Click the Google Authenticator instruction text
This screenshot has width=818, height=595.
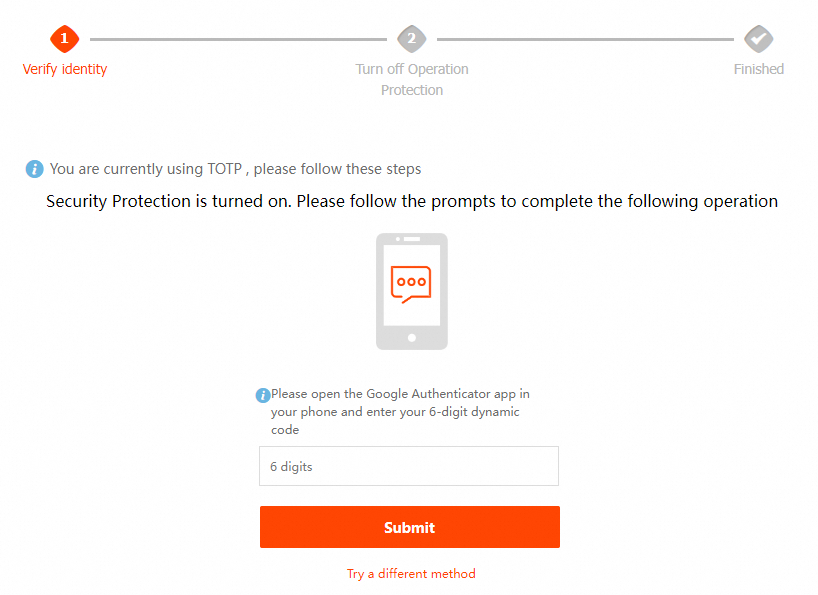pos(400,412)
